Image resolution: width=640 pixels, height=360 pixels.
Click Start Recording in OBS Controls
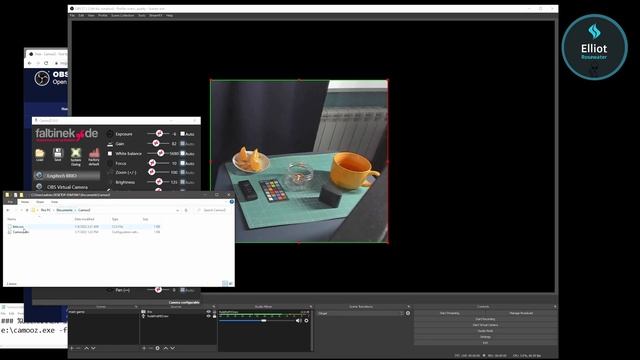[485, 319]
